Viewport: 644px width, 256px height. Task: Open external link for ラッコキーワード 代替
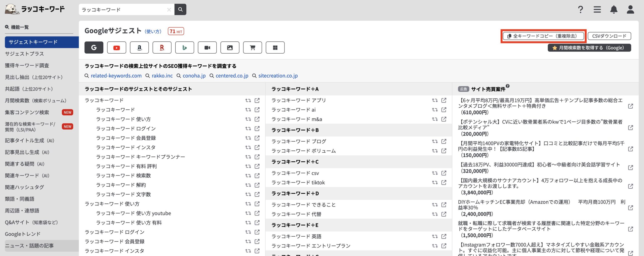tap(444, 214)
